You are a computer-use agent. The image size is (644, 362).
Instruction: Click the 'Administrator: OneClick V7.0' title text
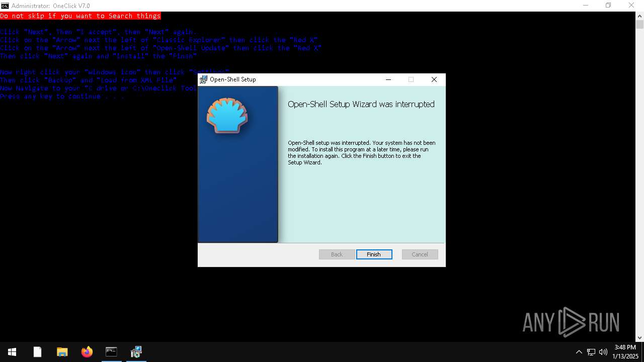click(x=51, y=6)
